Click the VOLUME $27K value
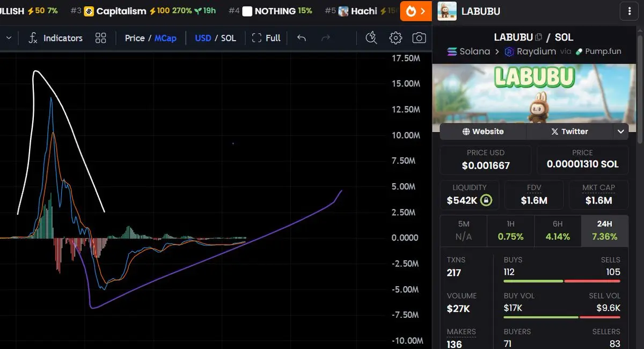 458,309
